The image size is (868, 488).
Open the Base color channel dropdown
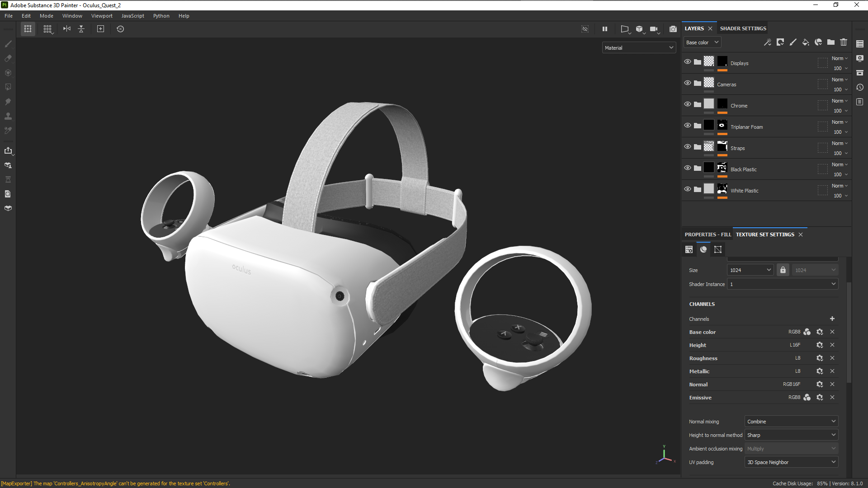[x=702, y=42]
